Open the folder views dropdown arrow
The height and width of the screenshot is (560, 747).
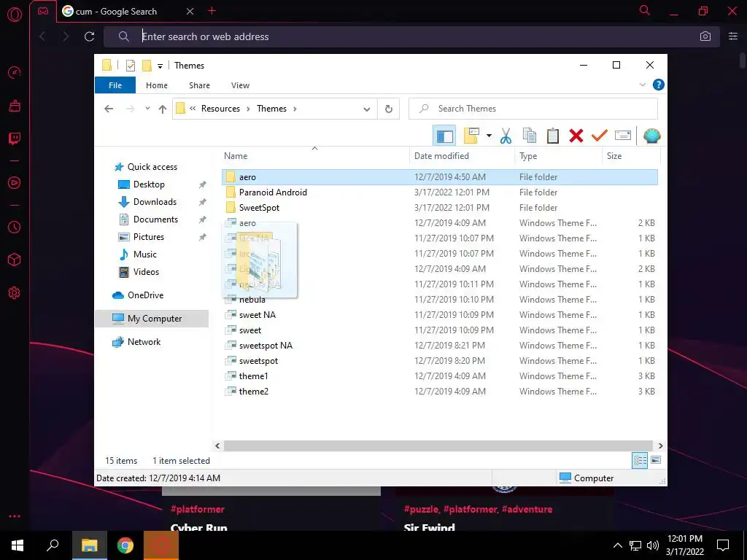point(489,136)
